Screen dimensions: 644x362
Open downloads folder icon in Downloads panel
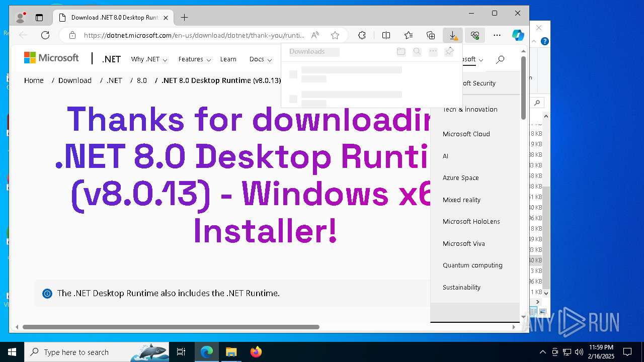point(401,51)
